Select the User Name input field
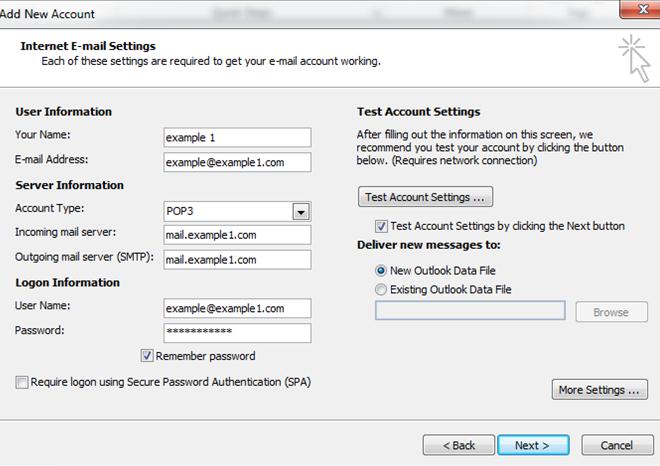This screenshot has height=466, width=660. pyautogui.click(x=237, y=308)
